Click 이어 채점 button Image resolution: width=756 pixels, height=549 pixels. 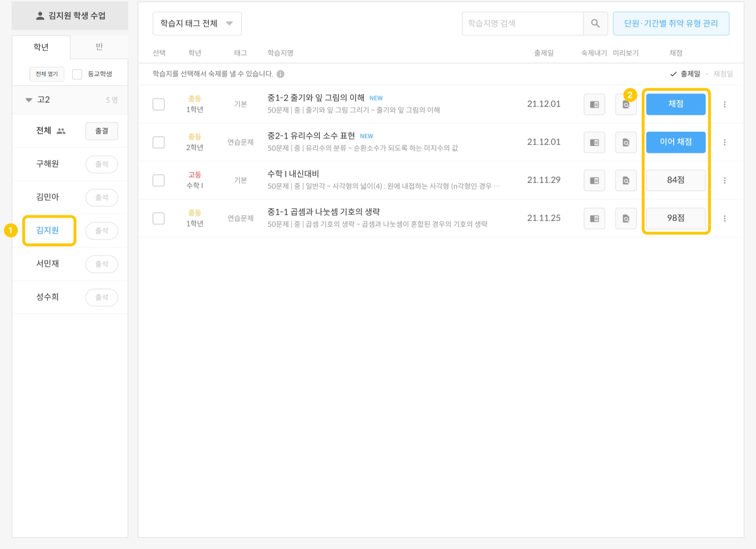[x=675, y=142]
